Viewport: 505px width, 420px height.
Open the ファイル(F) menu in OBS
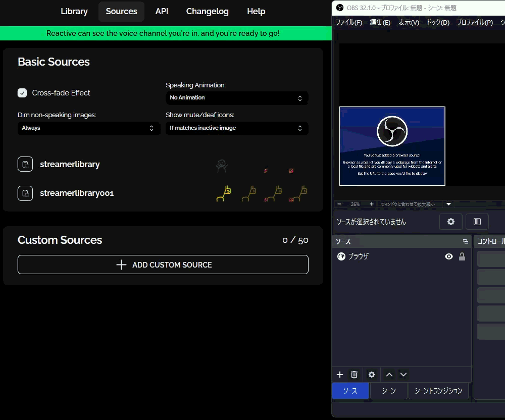[349, 22]
